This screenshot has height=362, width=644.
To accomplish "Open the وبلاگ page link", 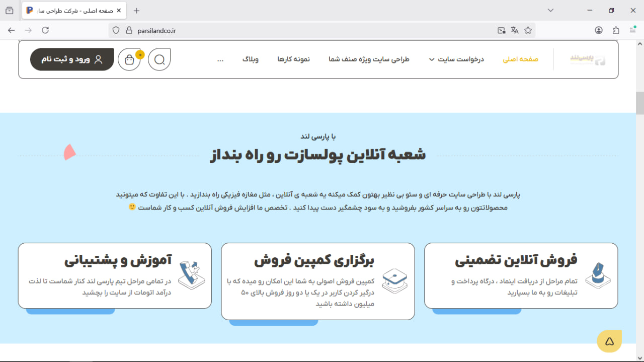I will click(251, 59).
